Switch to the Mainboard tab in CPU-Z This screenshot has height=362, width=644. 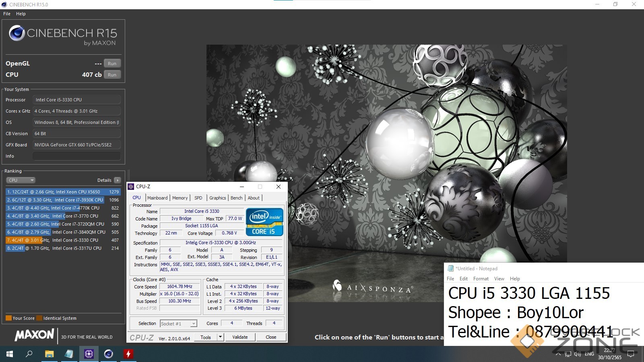[157, 198]
